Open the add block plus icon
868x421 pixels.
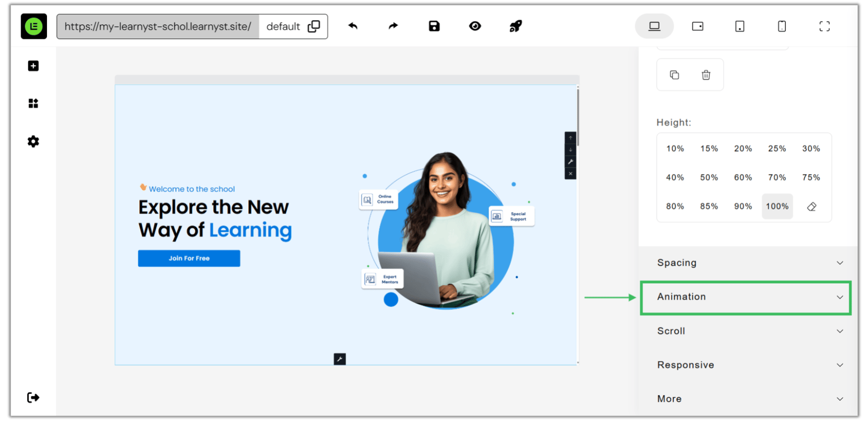(x=33, y=66)
